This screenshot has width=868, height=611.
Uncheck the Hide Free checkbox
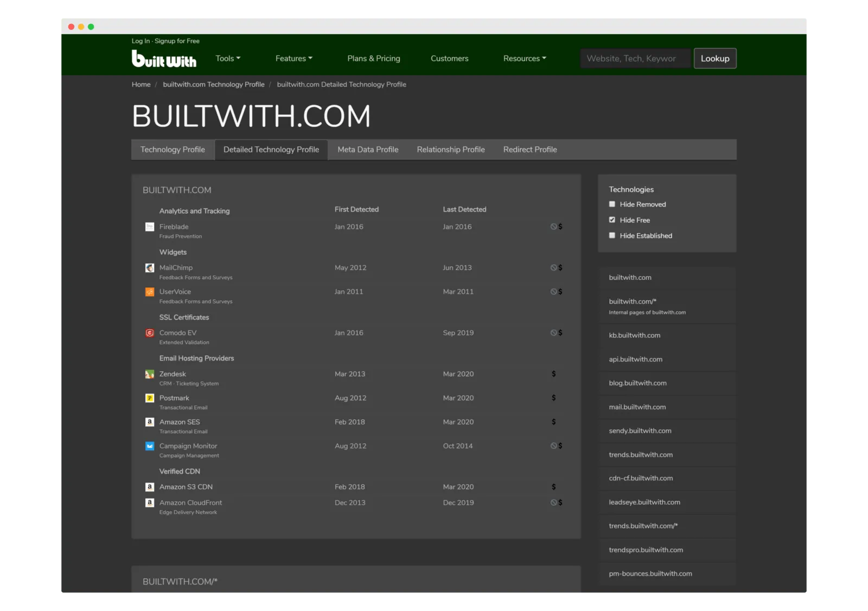612,220
